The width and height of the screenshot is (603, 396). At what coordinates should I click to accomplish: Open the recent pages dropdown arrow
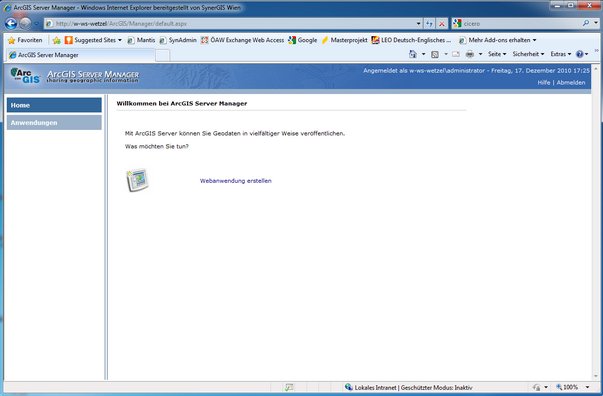coord(36,24)
